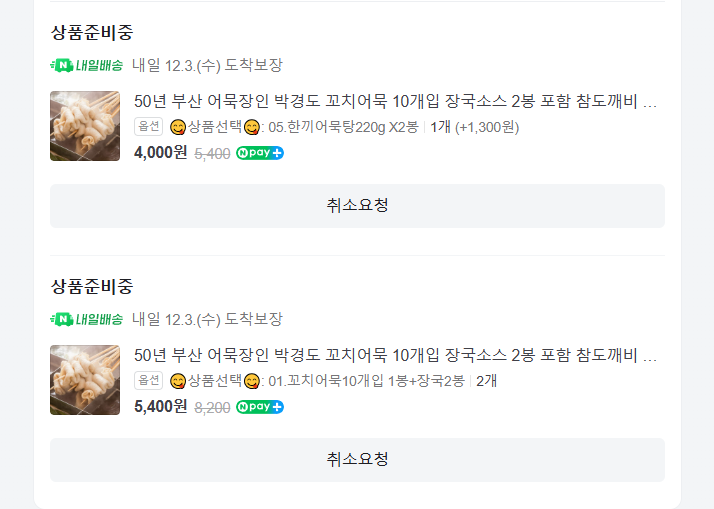Click smiley emoji right before 01.꼬치어묵10개입 text
Image resolution: width=714 pixels, height=509 pixels.
(252, 381)
